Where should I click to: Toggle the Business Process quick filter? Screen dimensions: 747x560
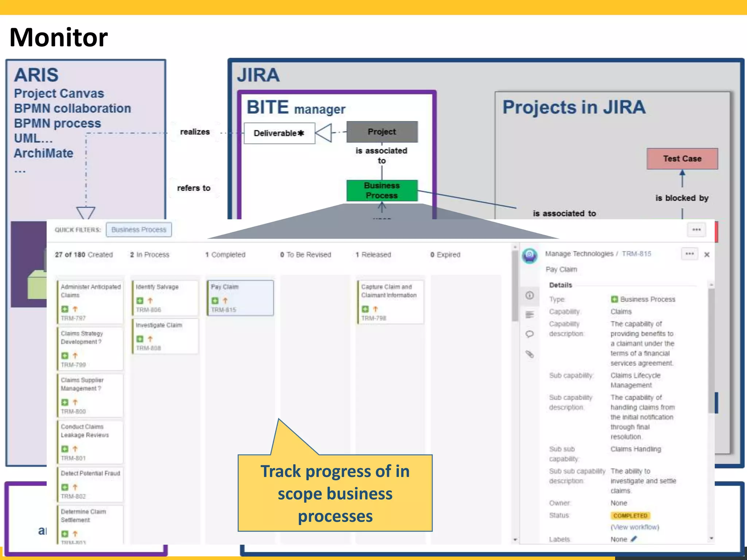(x=139, y=230)
